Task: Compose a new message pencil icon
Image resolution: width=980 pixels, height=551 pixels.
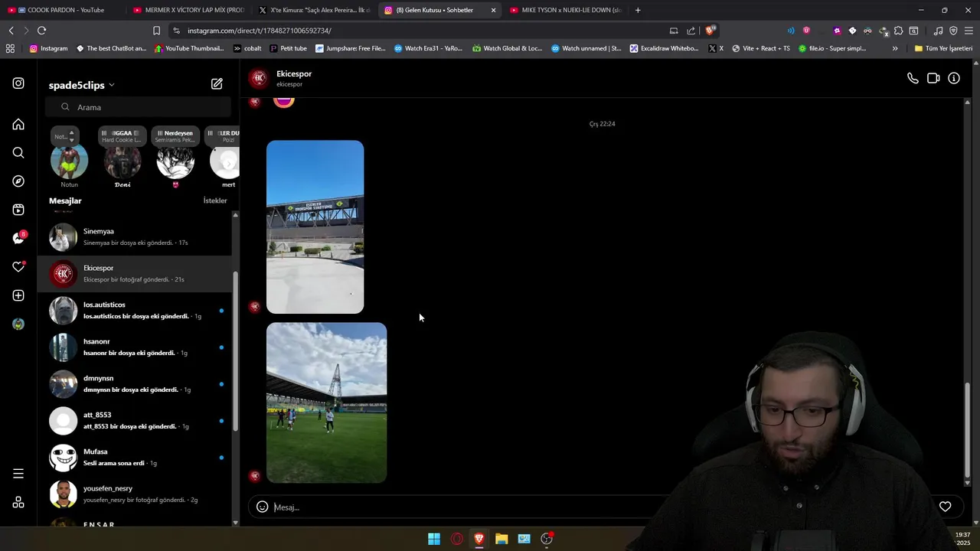Action: click(x=217, y=84)
